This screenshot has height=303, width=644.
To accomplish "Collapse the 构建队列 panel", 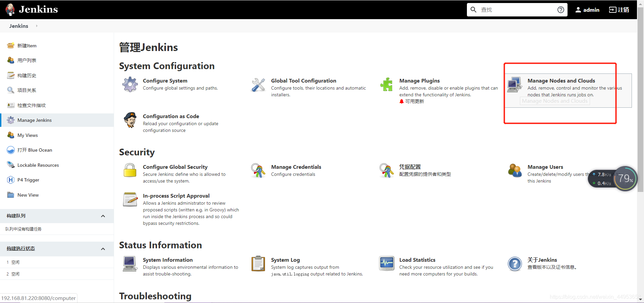I will 103,216.
